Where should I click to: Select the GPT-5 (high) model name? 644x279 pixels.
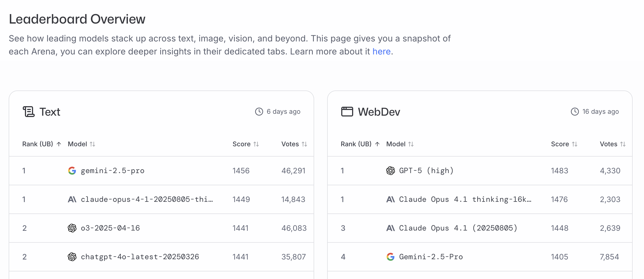(426, 171)
